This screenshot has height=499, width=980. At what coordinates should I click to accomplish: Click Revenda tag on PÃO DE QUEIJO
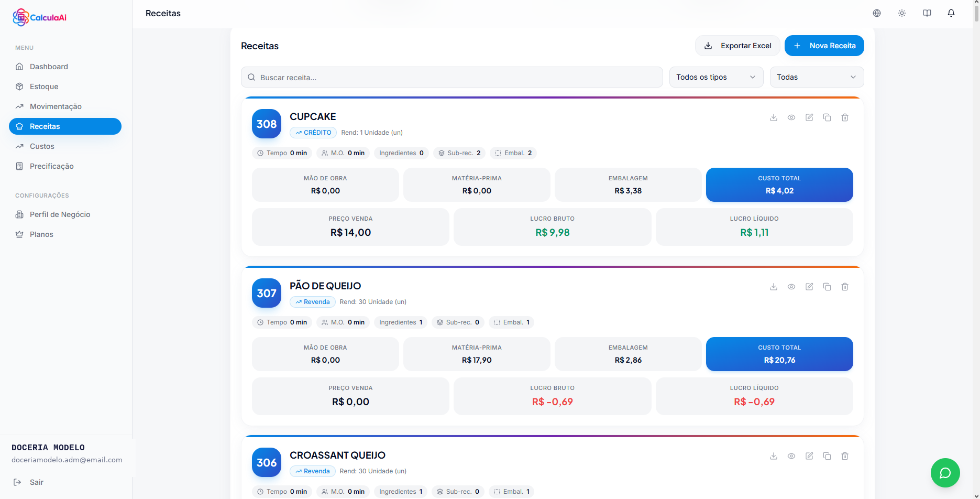tap(313, 302)
